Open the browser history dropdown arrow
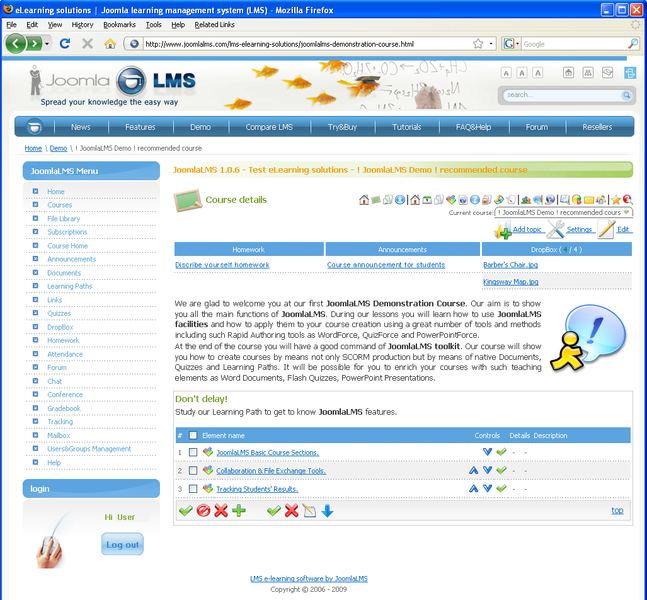This screenshot has width=647, height=600. [47, 43]
